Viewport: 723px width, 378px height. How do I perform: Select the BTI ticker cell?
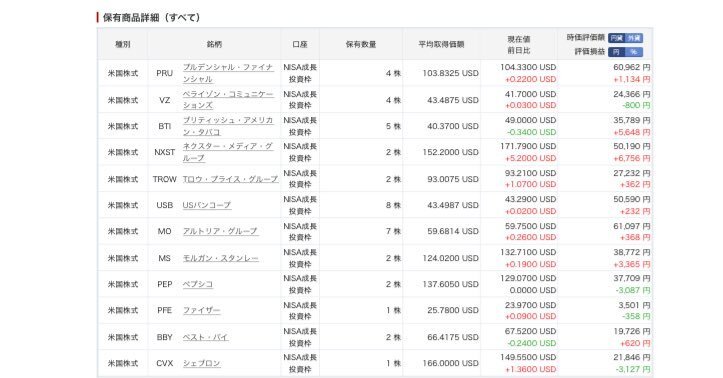click(x=165, y=126)
